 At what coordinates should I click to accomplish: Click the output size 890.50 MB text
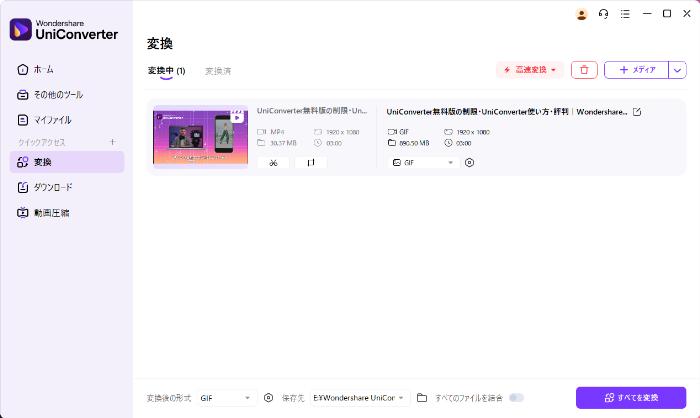(x=414, y=143)
